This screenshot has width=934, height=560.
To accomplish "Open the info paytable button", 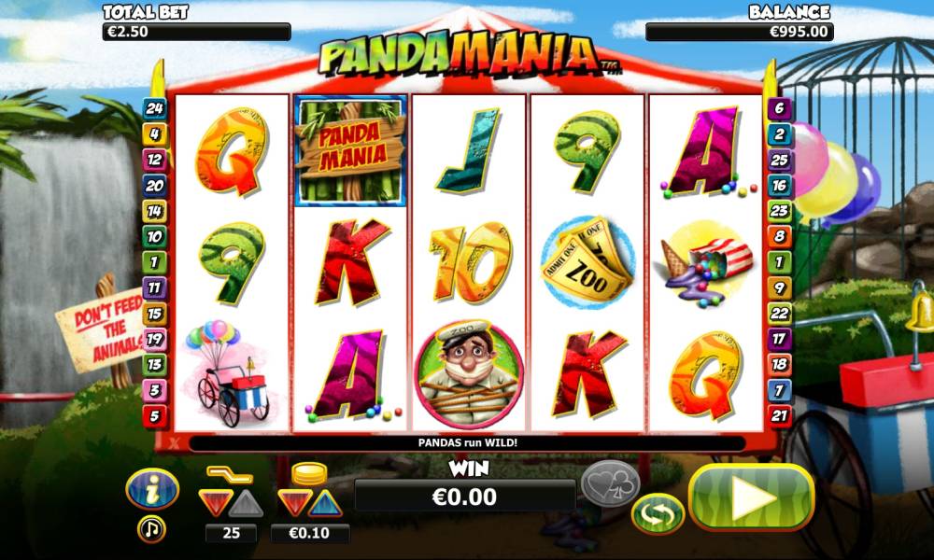I will pyautogui.click(x=152, y=489).
